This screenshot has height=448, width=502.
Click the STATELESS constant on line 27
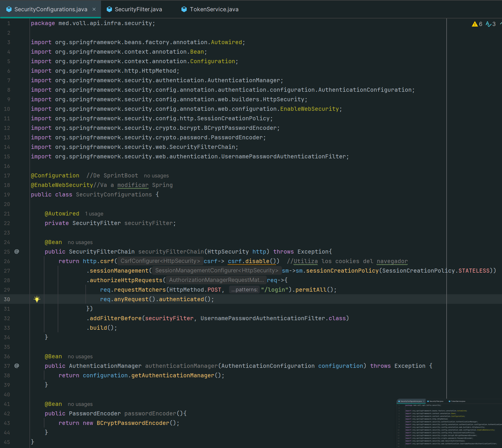[474, 271]
